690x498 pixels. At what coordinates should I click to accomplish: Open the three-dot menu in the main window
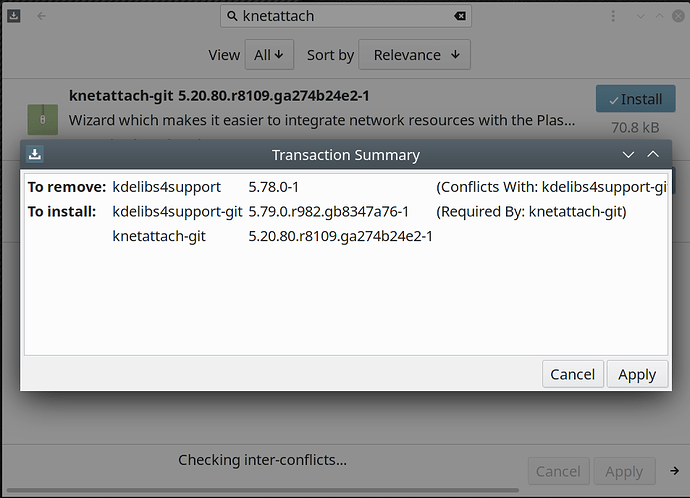click(613, 16)
